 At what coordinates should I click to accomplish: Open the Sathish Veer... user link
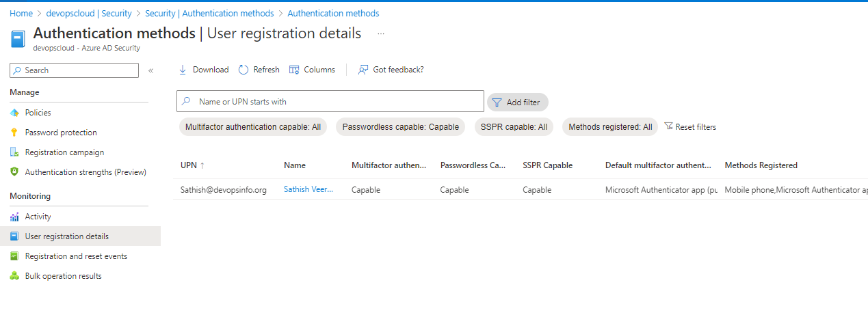(308, 190)
